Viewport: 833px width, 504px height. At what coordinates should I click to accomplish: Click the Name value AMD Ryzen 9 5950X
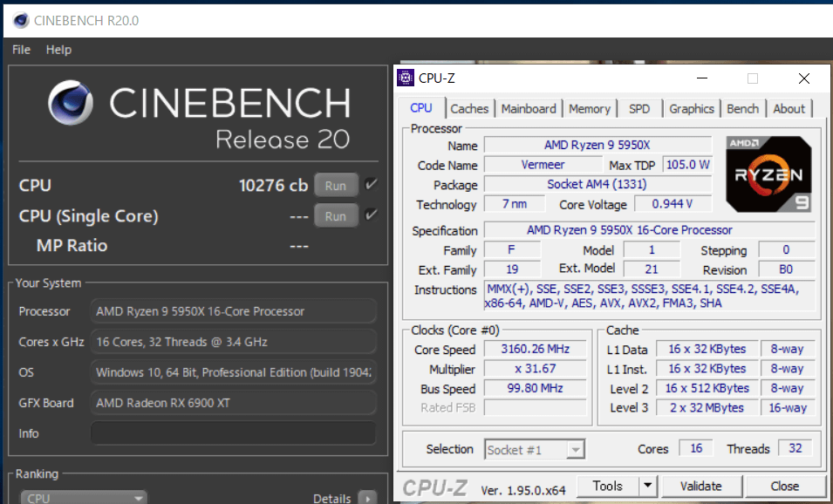(x=597, y=145)
